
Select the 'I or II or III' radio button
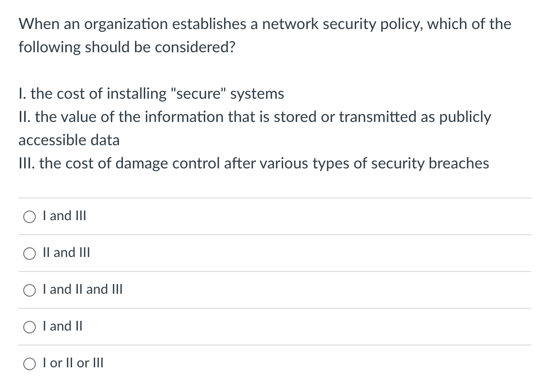coord(30,363)
